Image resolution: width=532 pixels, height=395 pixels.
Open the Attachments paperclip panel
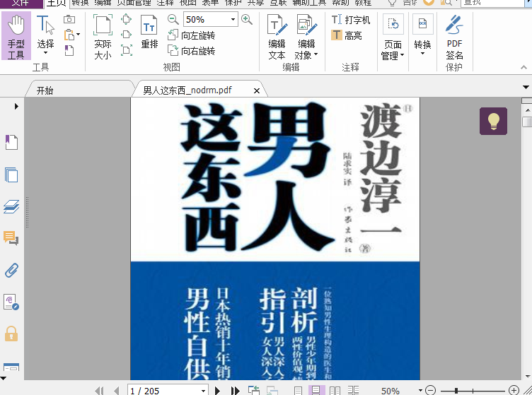[11, 270]
